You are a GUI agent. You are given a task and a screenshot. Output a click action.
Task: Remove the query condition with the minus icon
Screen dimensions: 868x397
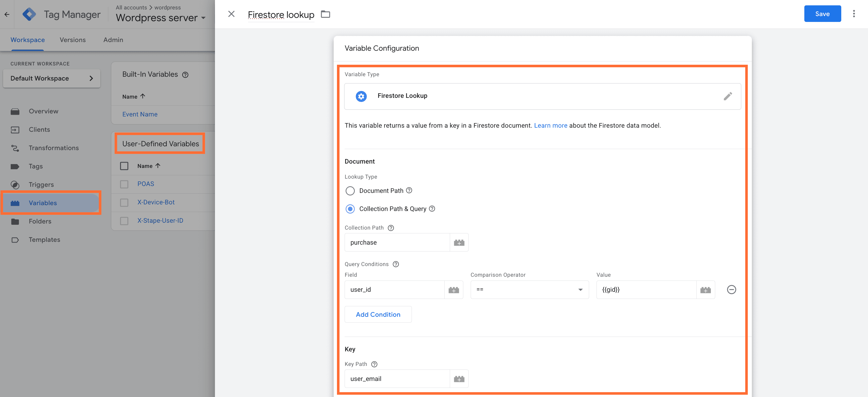pyautogui.click(x=731, y=289)
